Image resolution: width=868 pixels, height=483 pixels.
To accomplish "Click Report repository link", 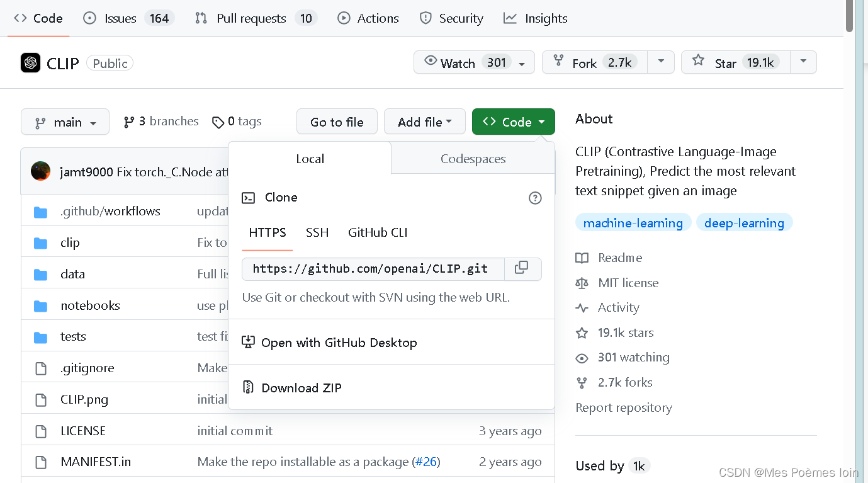I will click(x=624, y=407).
